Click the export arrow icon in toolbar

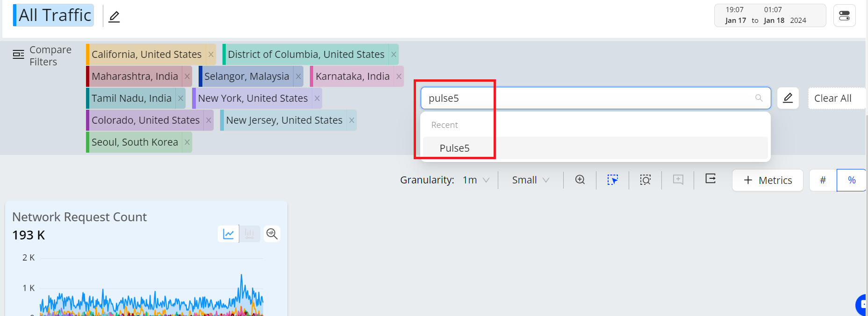710,179
